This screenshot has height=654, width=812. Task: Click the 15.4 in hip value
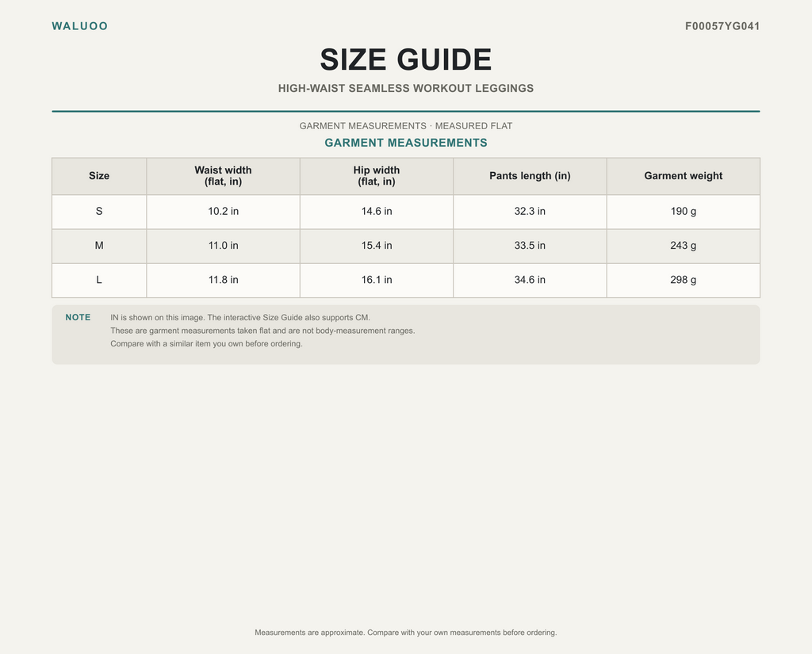(x=377, y=246)
